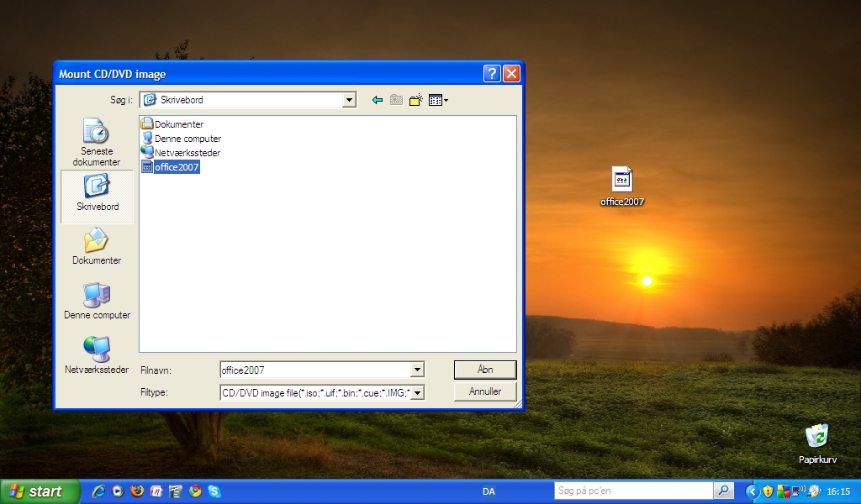Image resolution: width=861 pixels, height=504 pixels.
Task: Select Skrivebord in the left places bar
Action: pyautogui.click(x=97, y=193)
